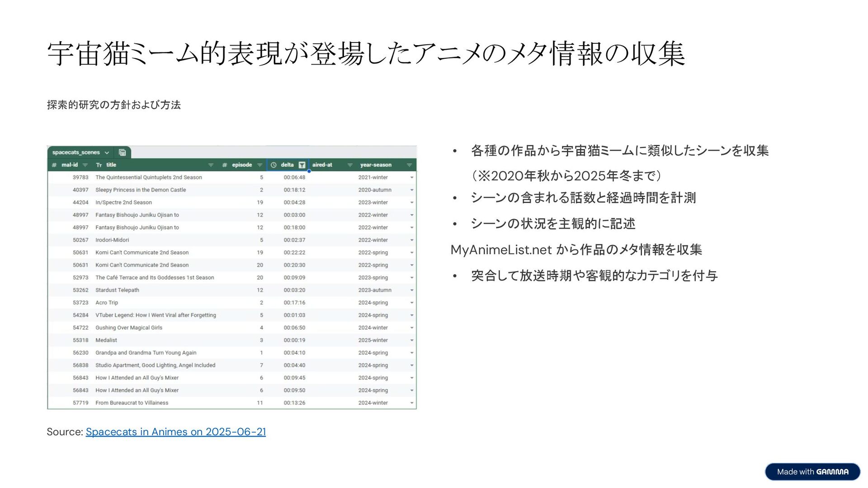Viewport: 868px width, 488px height.
Task: Open the year-season column filter icon
Action: pos(409,165)
